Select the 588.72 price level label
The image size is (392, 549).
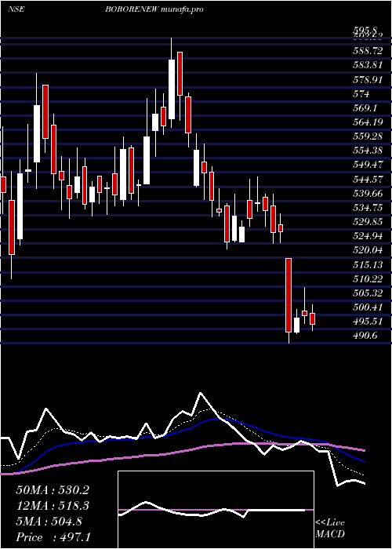(367, 51)
